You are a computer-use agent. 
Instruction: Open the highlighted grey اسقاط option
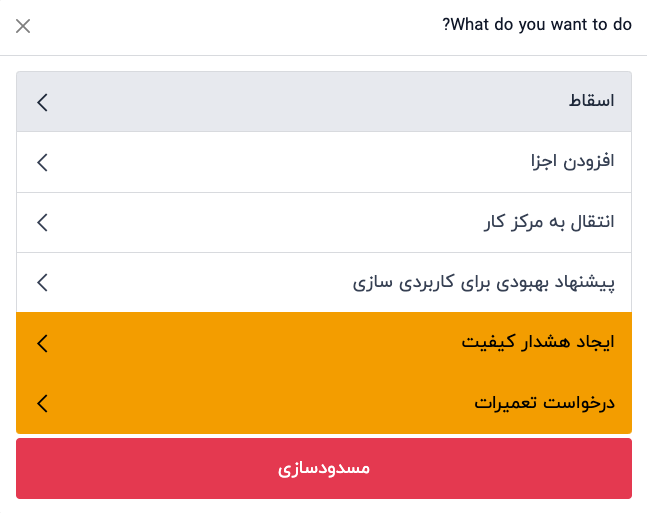click(324, 102)
